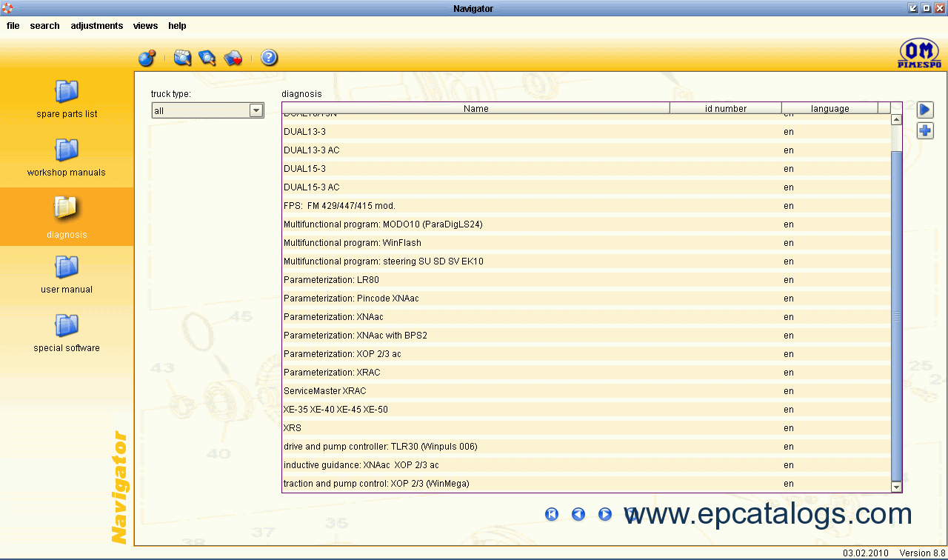Open the search menu
The image size is (948, 560).
coord(44,26)
